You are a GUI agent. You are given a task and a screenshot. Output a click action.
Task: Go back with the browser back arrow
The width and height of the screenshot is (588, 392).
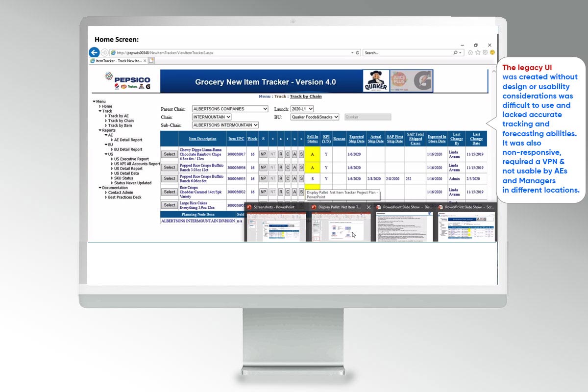click(95, 52)
